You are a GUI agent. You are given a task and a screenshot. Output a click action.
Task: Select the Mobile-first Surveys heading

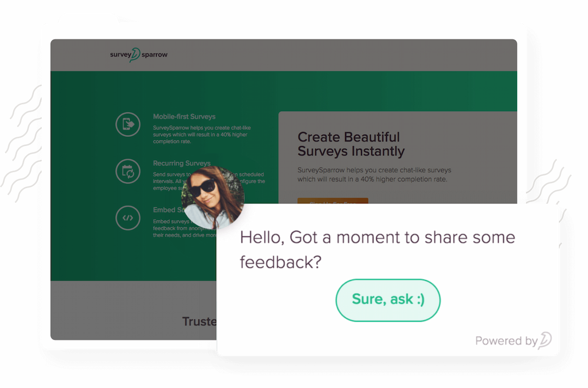point(184,117)
